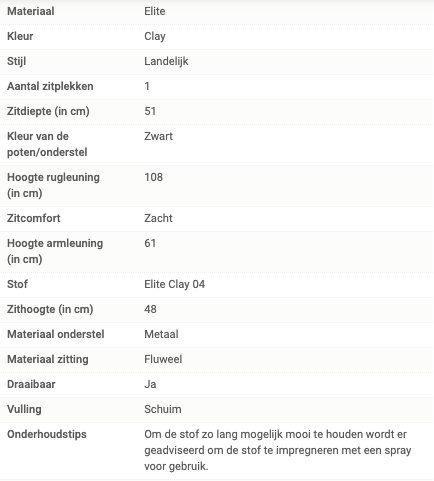Image resolution: width=434 pixels, height=481 pixels.
Task: Select the Vulling value Schuim
Action: 163,409
